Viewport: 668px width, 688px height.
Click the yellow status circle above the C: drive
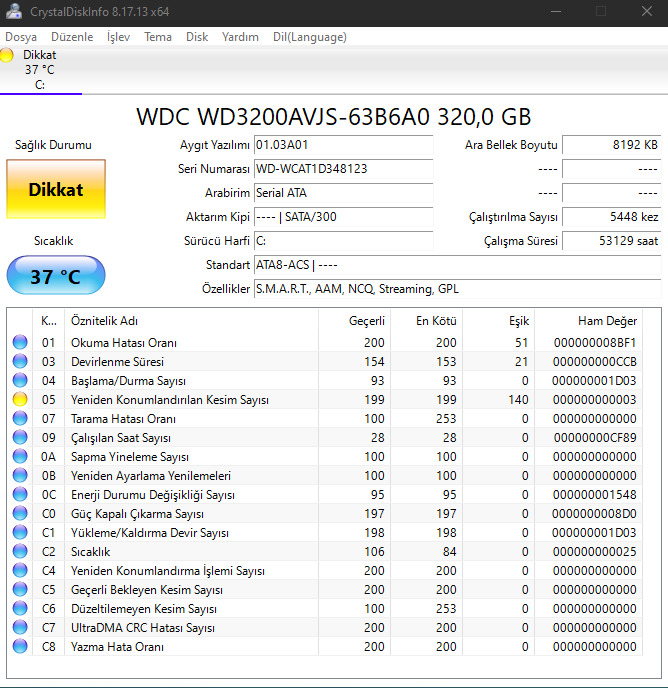(7, 55)
